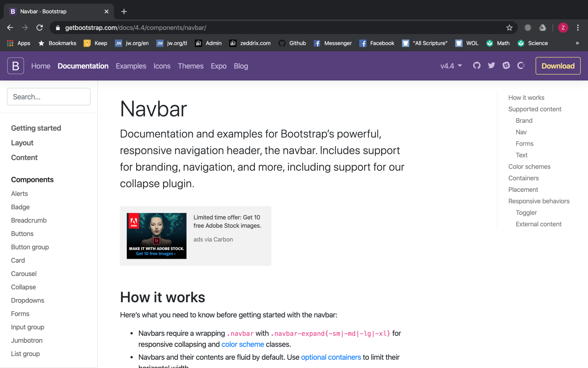Click the Download button
This screenshot has height=368, width=588.
pyautogui.click(x=557, y=66)
